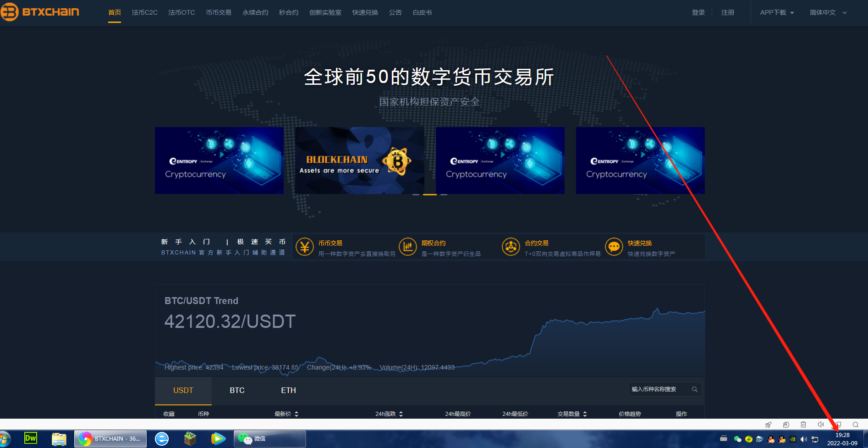Click 注册 register link

pyautogui.click(x=728, y=12)
